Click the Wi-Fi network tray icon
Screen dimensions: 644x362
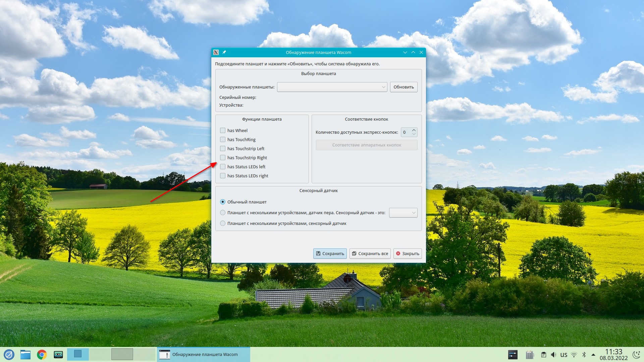[x=574, y=355]
